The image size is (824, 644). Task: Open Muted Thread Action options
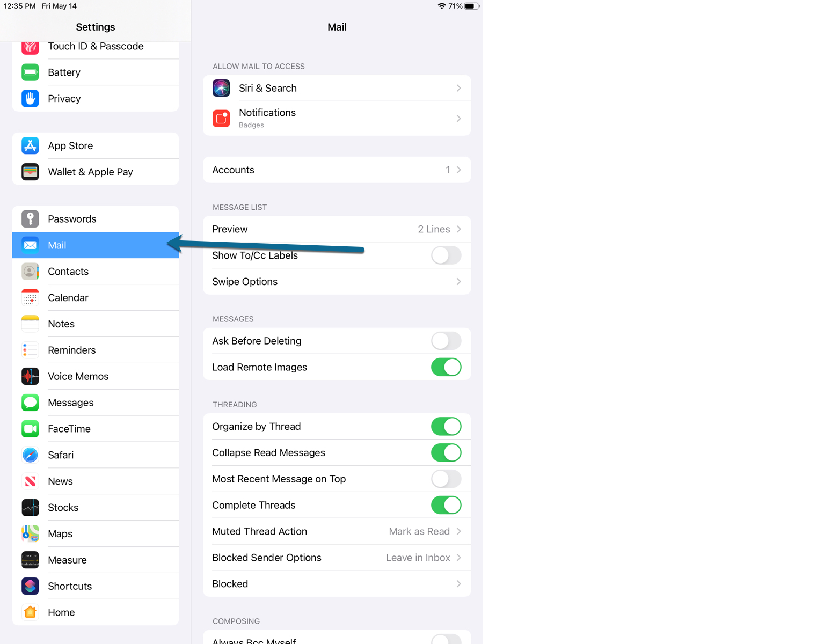click(x=337, y=531)
